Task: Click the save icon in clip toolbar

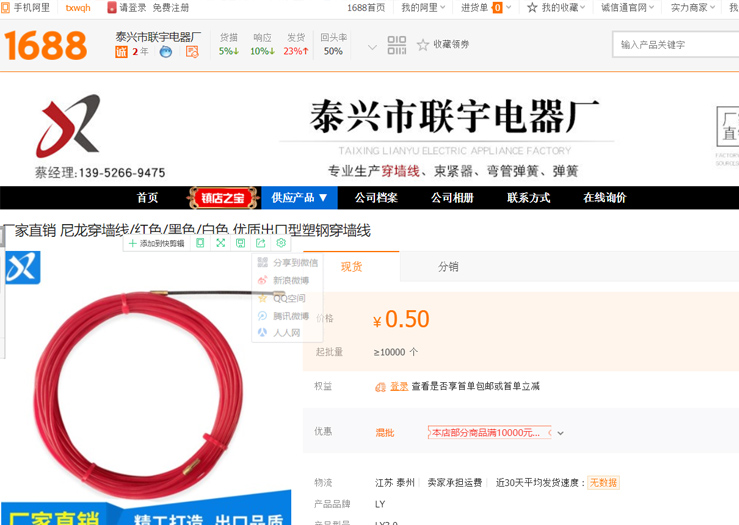Action: (241, 243)
